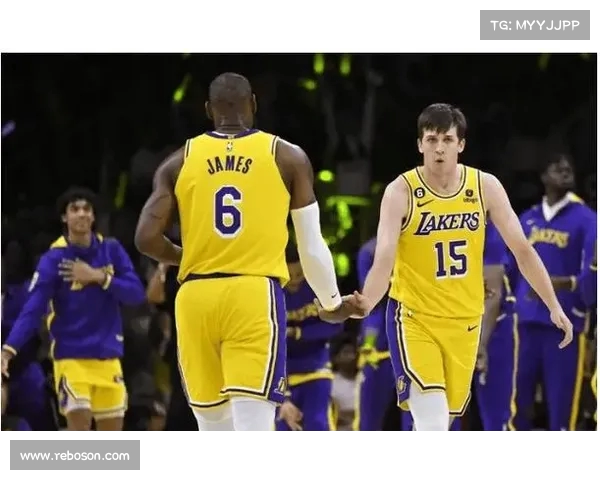Screen dimensions: 600x480
Task: Click the large purple number 6 on the jersey
Action: coord(228,211)
